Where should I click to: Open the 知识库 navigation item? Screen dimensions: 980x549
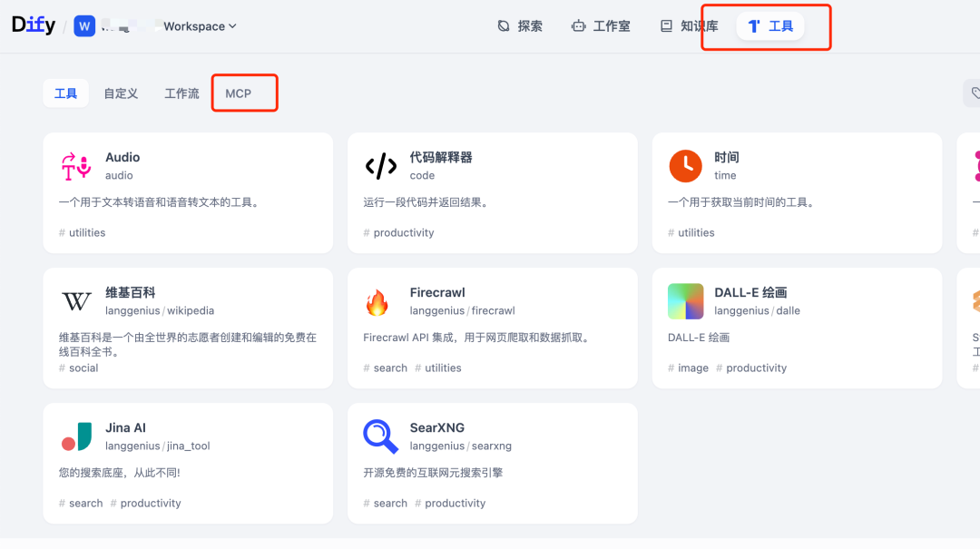690,26
